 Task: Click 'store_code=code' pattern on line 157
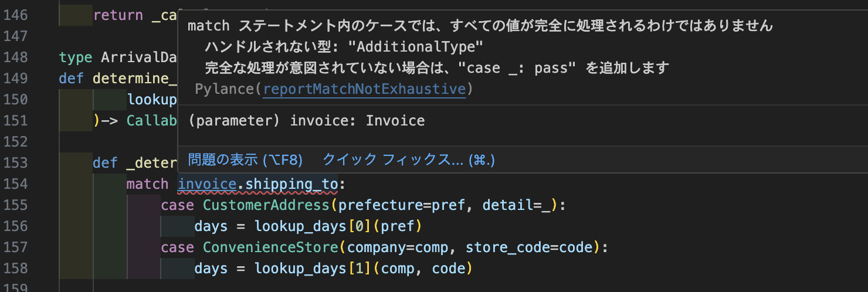[530, 247]
